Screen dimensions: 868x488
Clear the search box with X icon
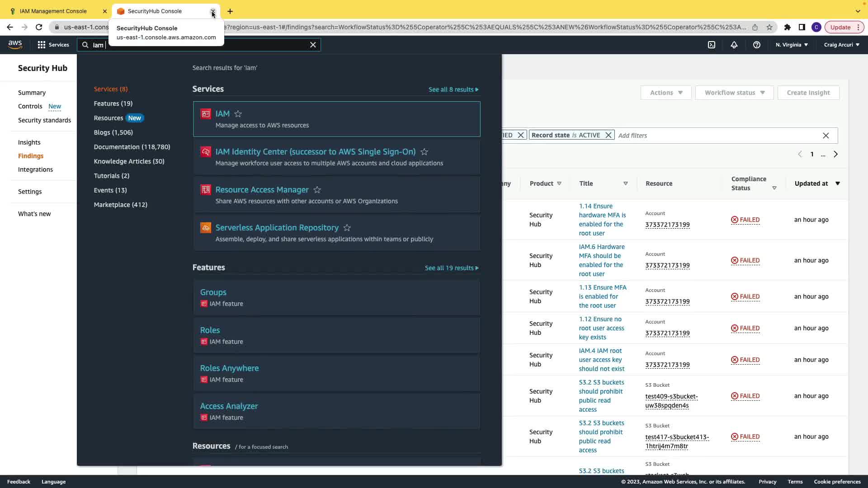pos(313,45)
